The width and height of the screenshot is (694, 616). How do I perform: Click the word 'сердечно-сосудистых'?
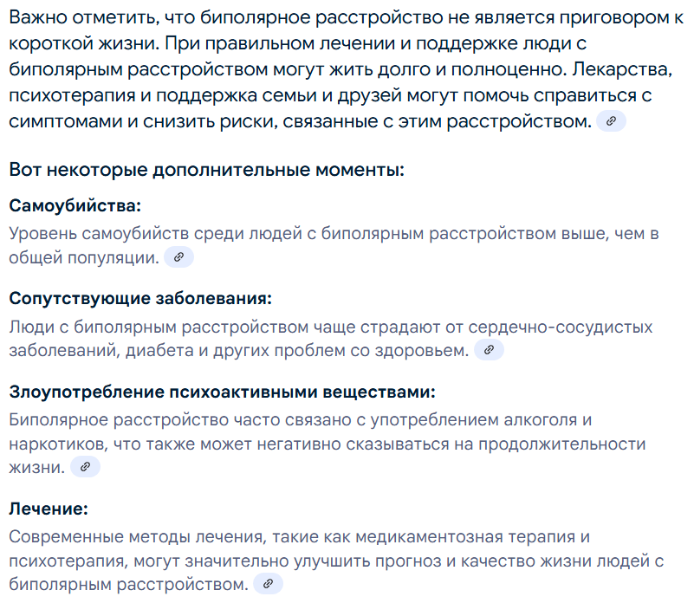[561, 327]
